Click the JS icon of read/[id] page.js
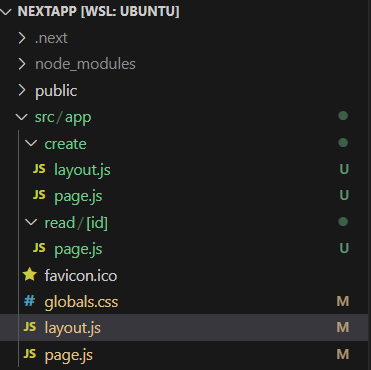 (x=39, y=248)
